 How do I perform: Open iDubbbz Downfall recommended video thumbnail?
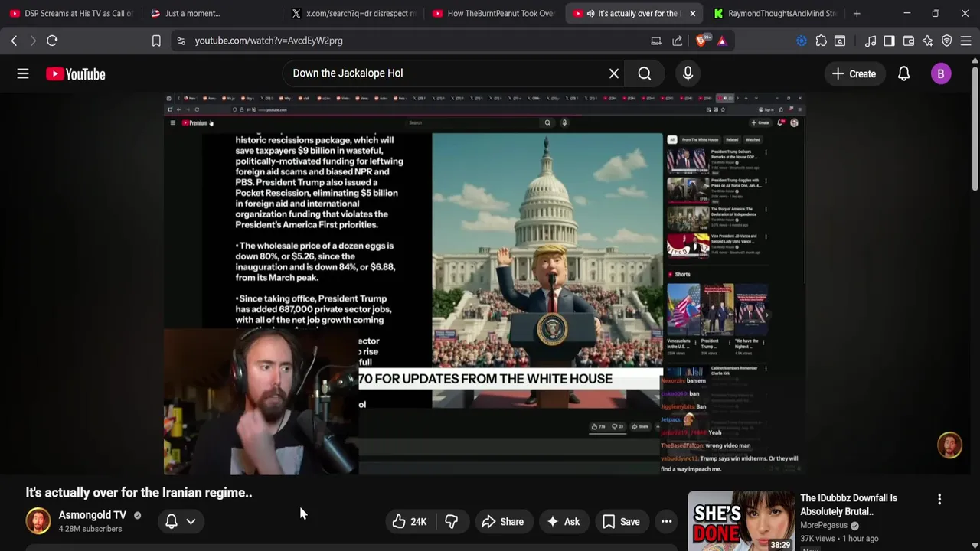[x=741, y=520]
